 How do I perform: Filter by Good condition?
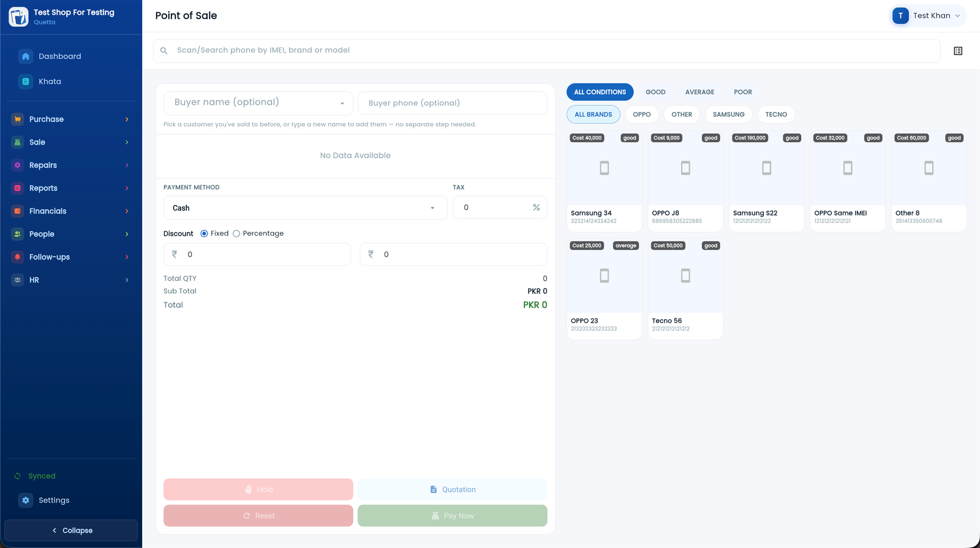point(655,92)
